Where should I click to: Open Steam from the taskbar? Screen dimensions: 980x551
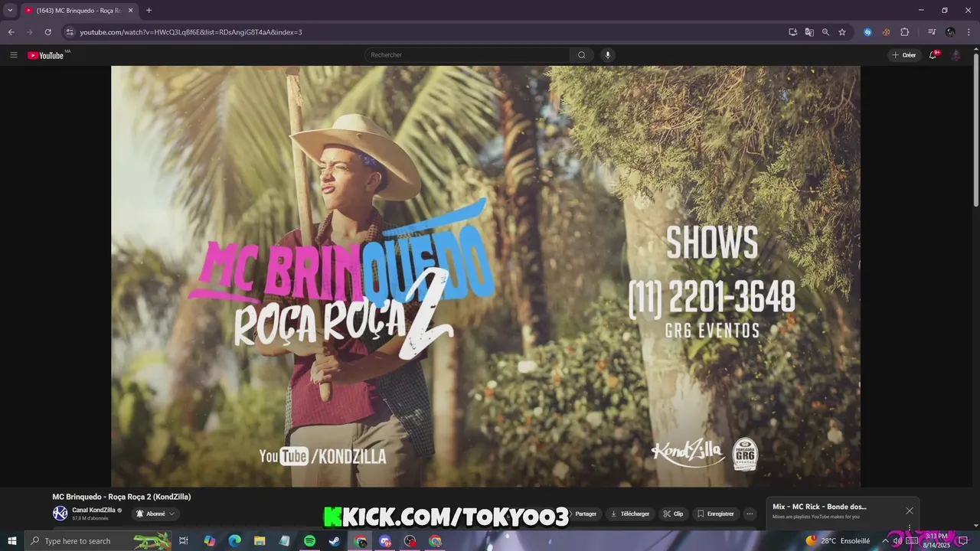pos(335,541)
